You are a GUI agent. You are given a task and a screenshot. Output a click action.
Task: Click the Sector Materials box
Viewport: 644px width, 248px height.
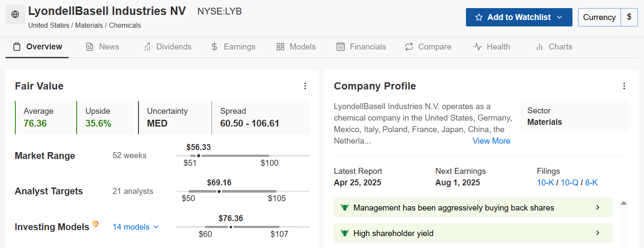pos(574,116)
